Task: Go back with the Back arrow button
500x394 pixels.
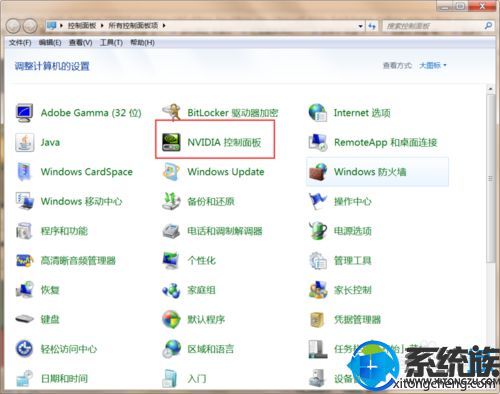Action: coord(13,25)
